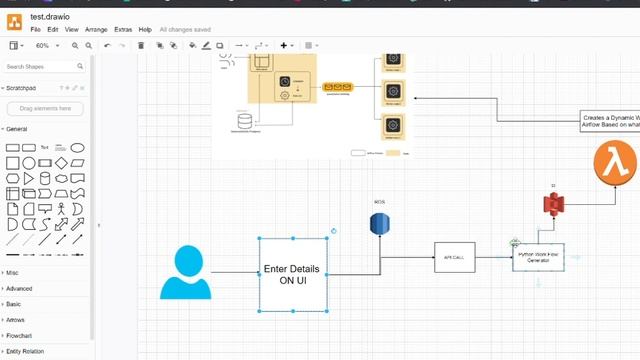This screenshot has width=640, height=360.
Task: Open the Edit menu
Action: pyautogui.click(x=53, y=29)
